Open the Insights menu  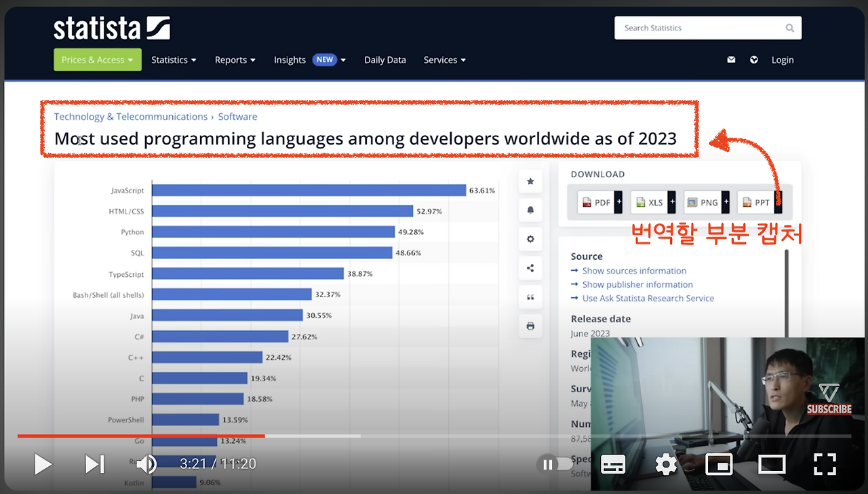[x=310, y=60]
